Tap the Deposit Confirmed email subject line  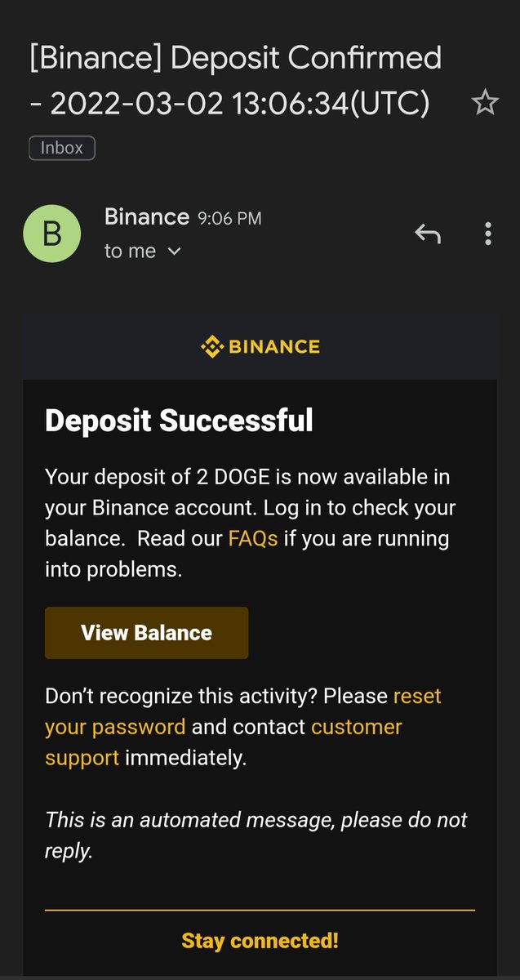[235, 81]
